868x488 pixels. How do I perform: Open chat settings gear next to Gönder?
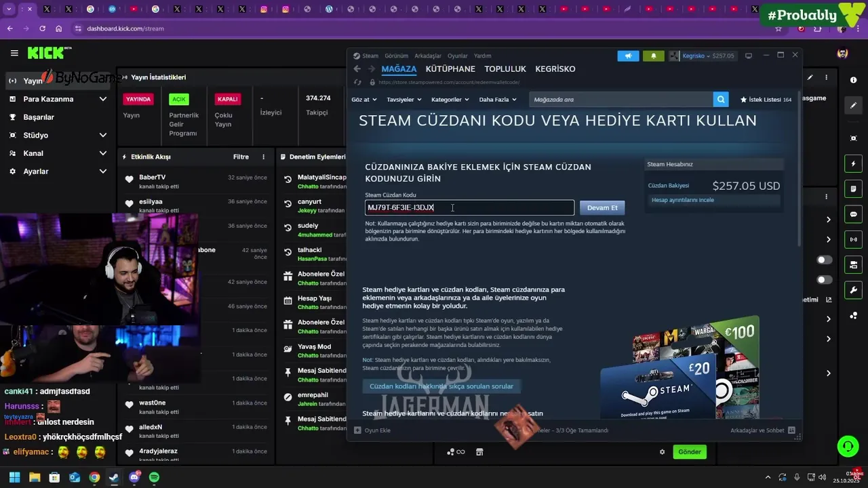pos(663,452)
